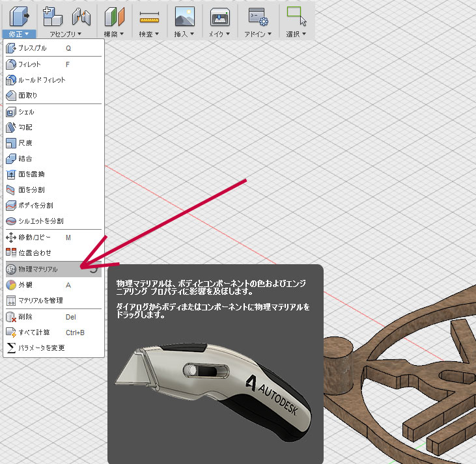Open the 検査 dropdown
476x464 pixels.
tap(150, 33)
